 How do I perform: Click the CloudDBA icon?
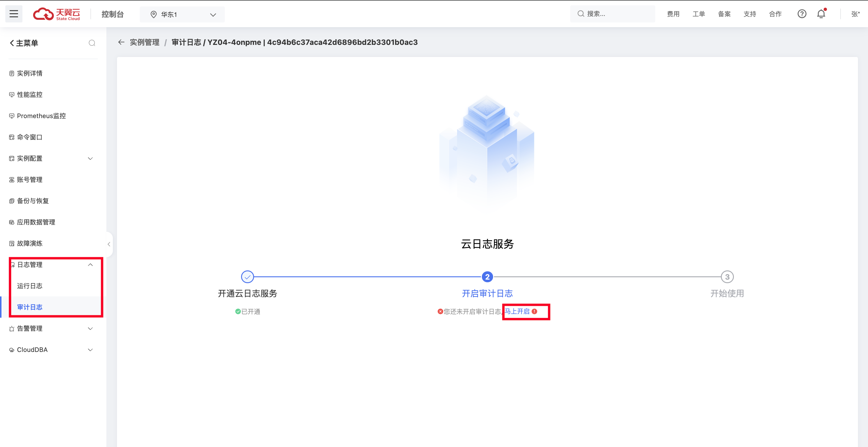coord(12,350)
